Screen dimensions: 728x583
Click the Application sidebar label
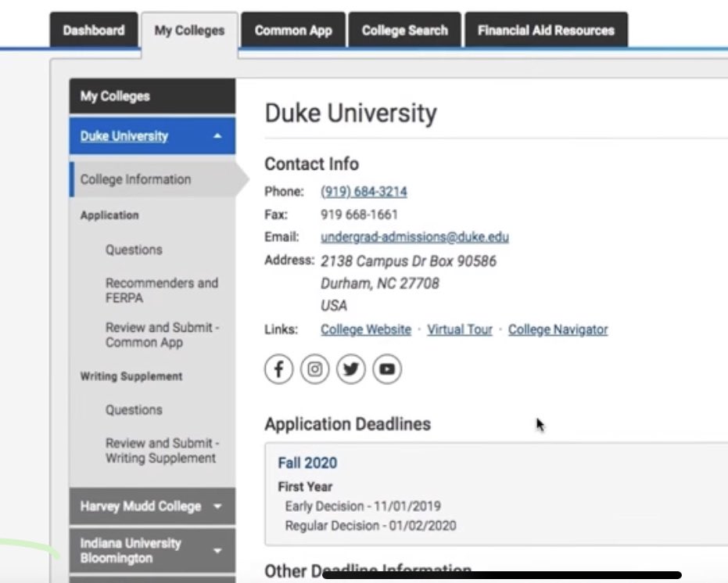pyautogui.click(x=109, y=215)
